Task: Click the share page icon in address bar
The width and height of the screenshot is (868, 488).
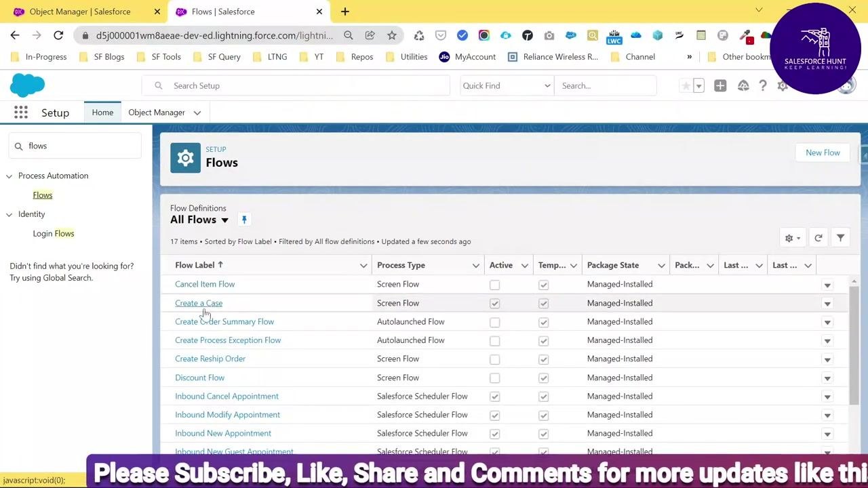Action: [x=370, y=35]
